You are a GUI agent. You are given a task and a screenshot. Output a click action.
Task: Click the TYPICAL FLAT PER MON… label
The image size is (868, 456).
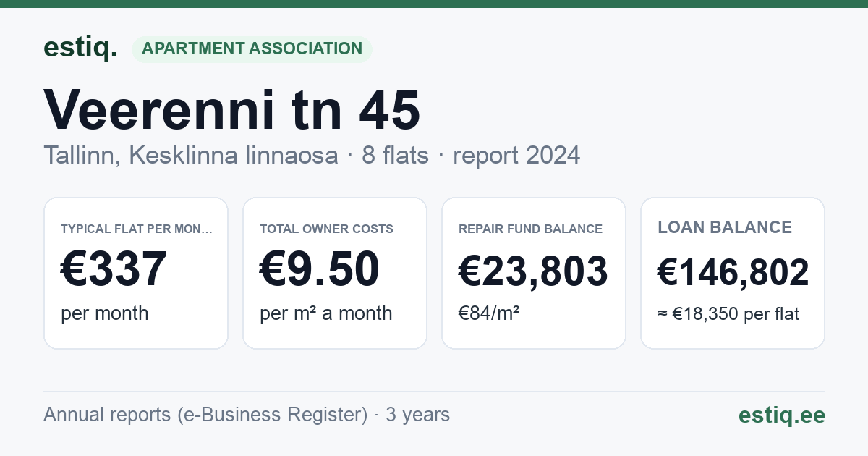tap(137, 229)
